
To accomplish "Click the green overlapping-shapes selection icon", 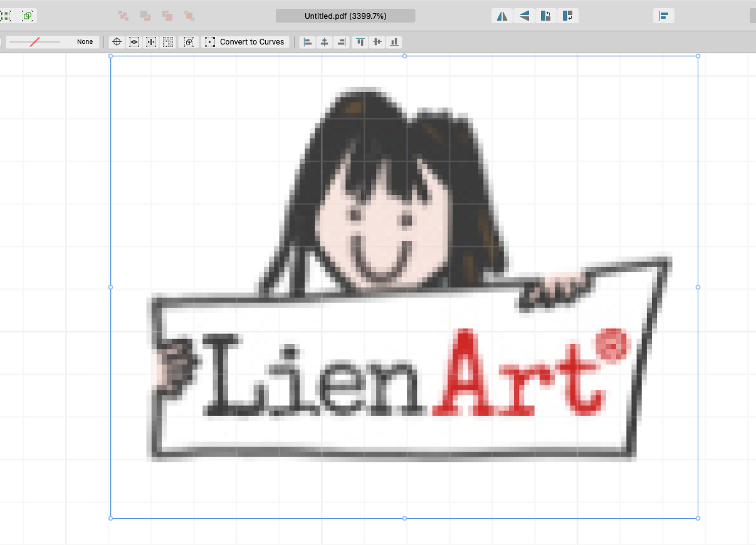I will pos(27,16).
